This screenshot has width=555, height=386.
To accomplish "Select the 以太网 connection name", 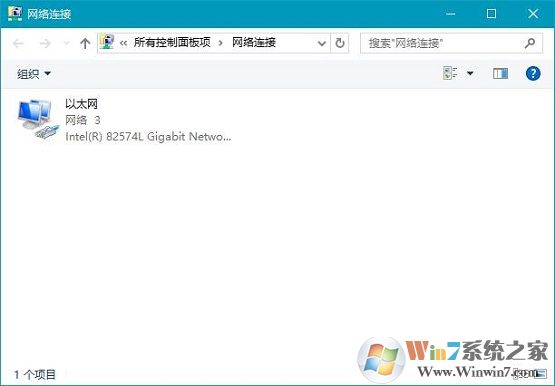I will (81, 104).
